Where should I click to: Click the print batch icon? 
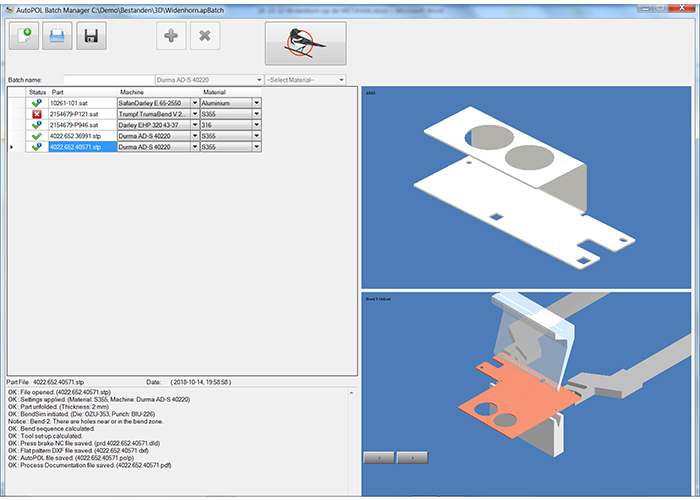(57, 36)
